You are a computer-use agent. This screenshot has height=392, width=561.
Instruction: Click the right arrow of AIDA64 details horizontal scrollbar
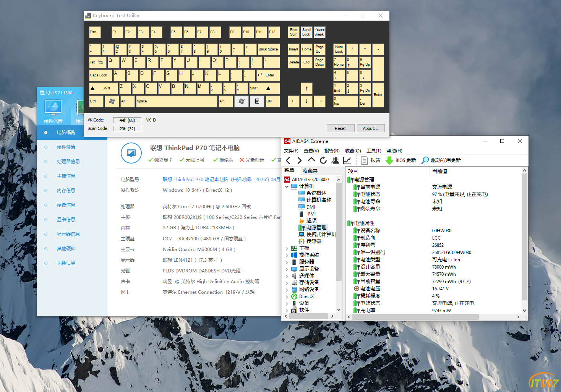[518, 317]
